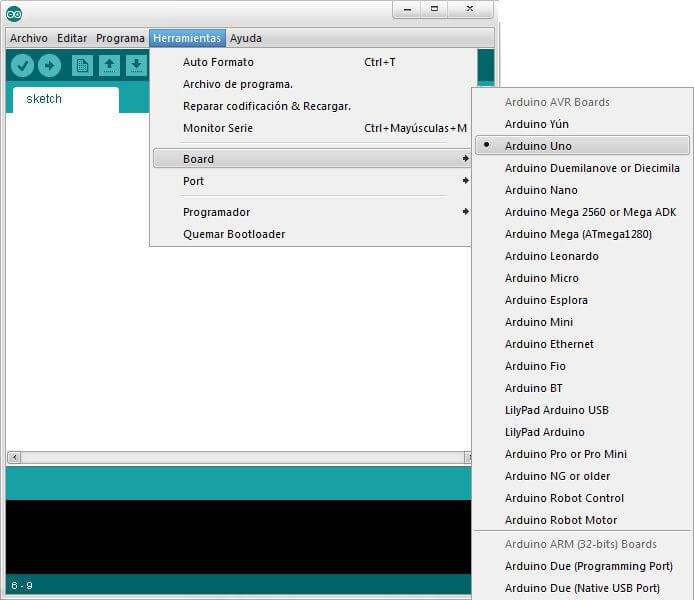
Task: Expand the Port submenu
Action: pos(312,181)
